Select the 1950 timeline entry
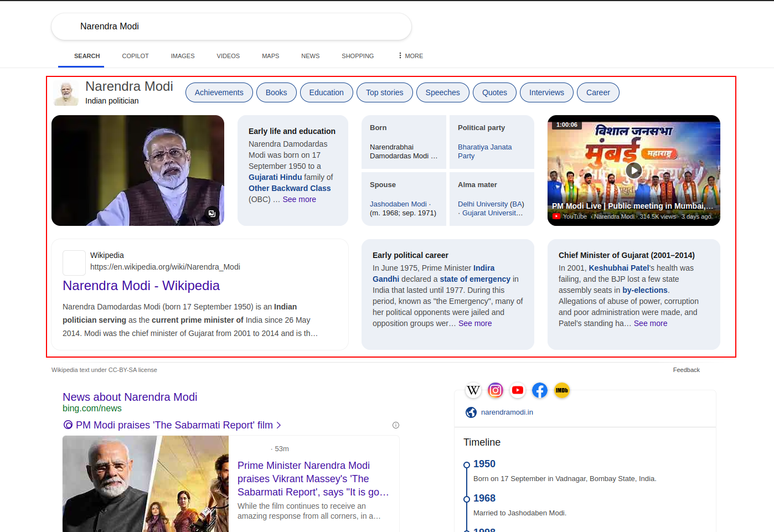Screen dimensions: 774x532 484,464
